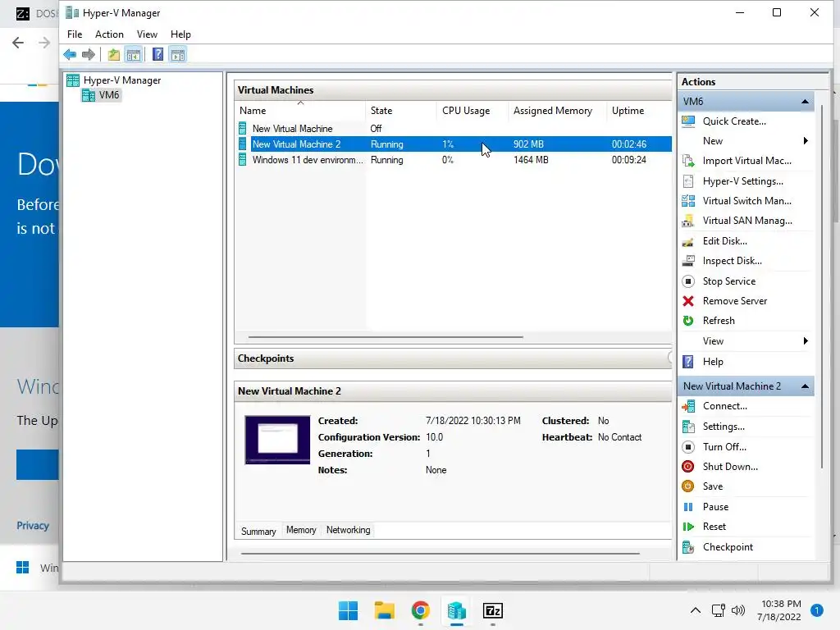Viewport: 840px width, 630px height.
Task: Click Inspect Disk action
Action: 732,261
